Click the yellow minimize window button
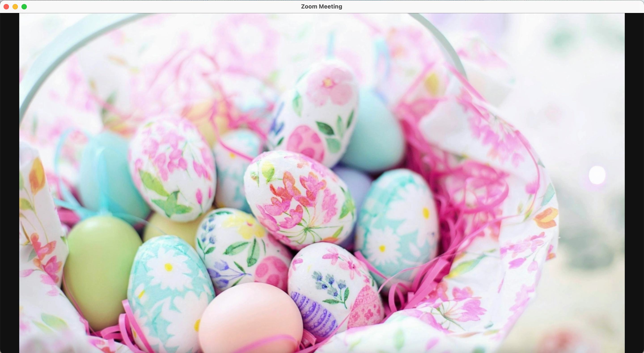Image resolution: width=644 pixels, height=353 pixels. point(15,7)
